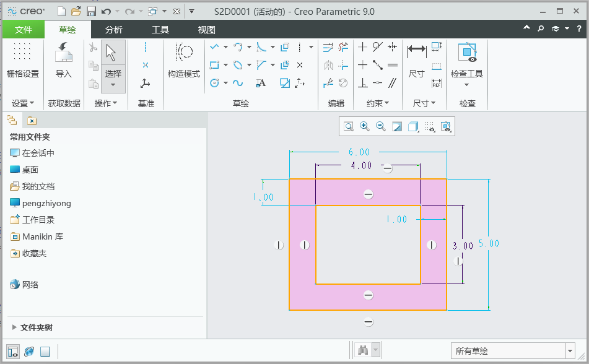589x364 pixels.
Task: Click the Zoom Out view icon
Action: [x=380, y=126]
